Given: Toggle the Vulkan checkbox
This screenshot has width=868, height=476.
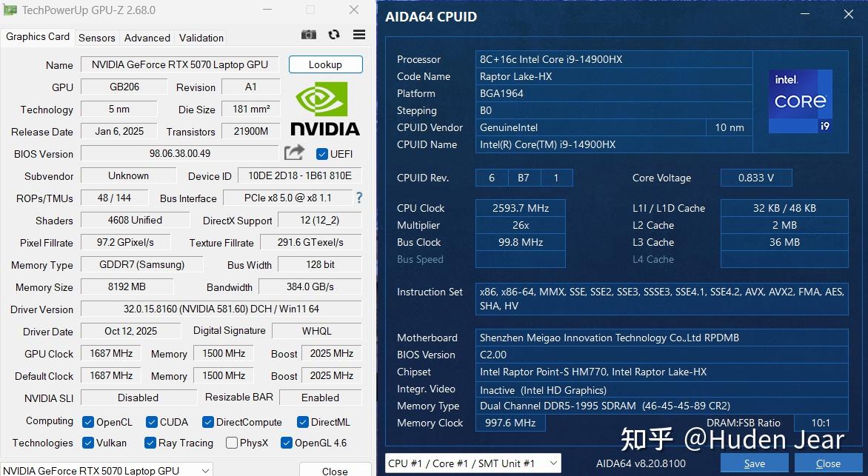Looking at the screenshot, I should (87, 442).
